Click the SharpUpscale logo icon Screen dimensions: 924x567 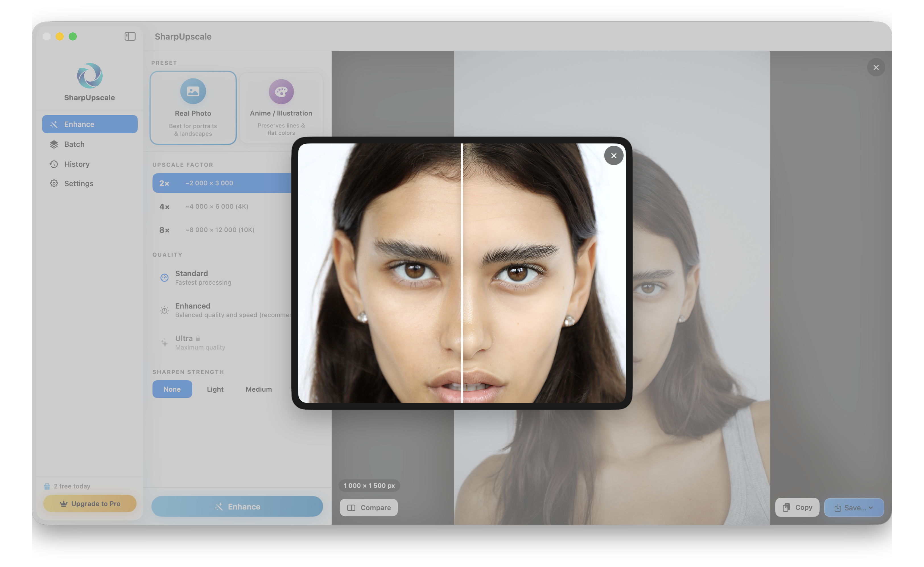click(x=89, y=76)
